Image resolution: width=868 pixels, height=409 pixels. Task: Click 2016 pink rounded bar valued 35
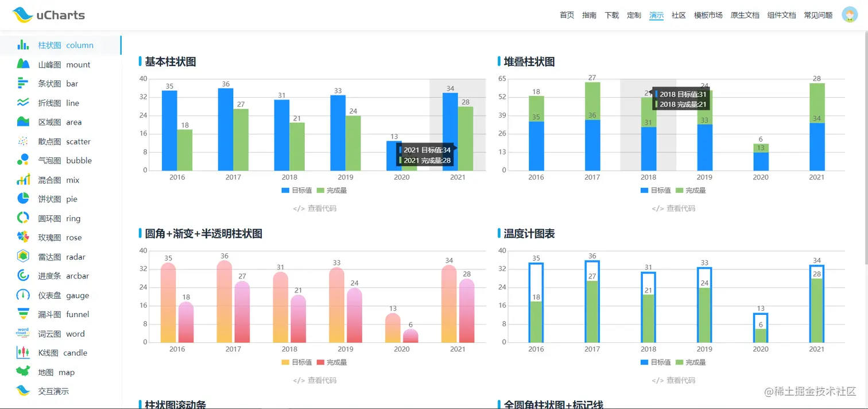168,303
